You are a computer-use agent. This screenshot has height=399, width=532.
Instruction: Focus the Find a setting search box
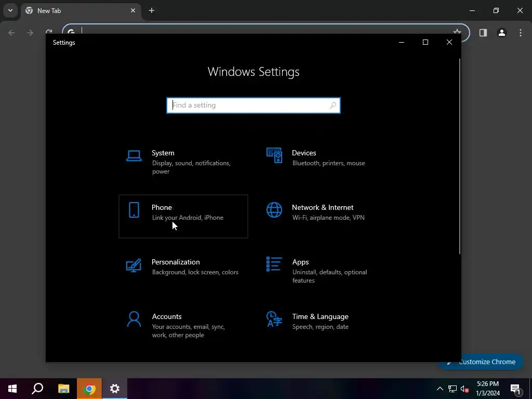(253, 105)
